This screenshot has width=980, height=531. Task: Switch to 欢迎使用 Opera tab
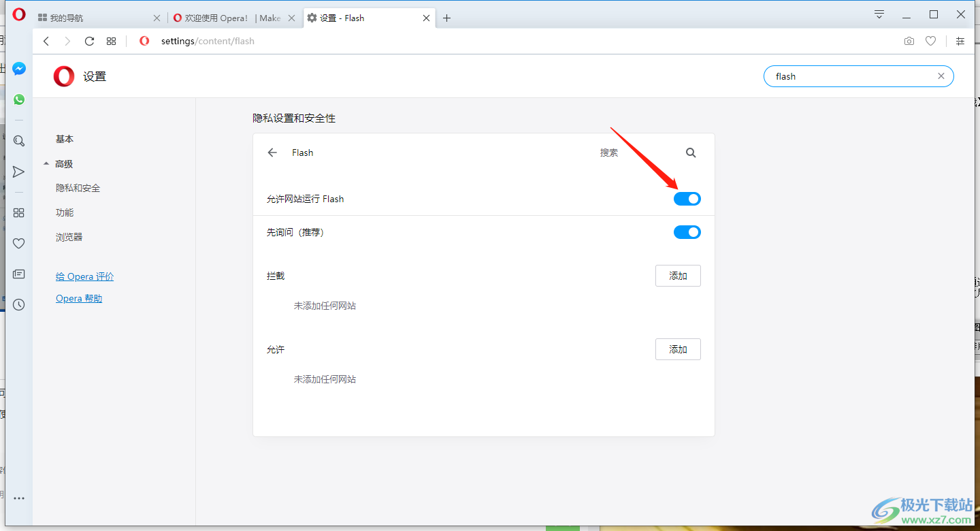click(235, 18)
